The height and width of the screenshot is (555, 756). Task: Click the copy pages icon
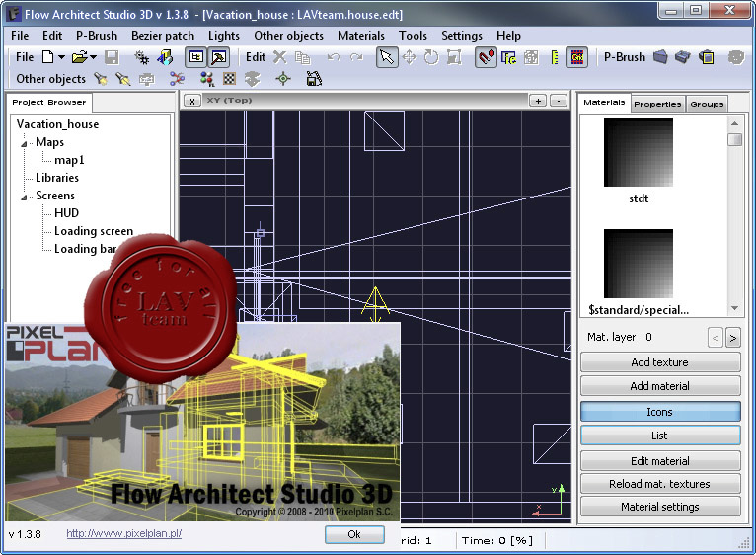302,58
